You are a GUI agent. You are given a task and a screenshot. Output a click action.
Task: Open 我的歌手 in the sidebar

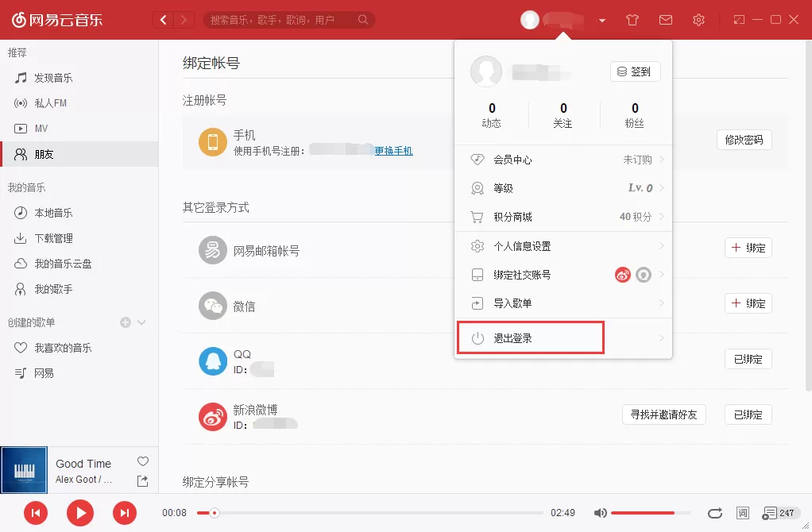coord(79,289)
